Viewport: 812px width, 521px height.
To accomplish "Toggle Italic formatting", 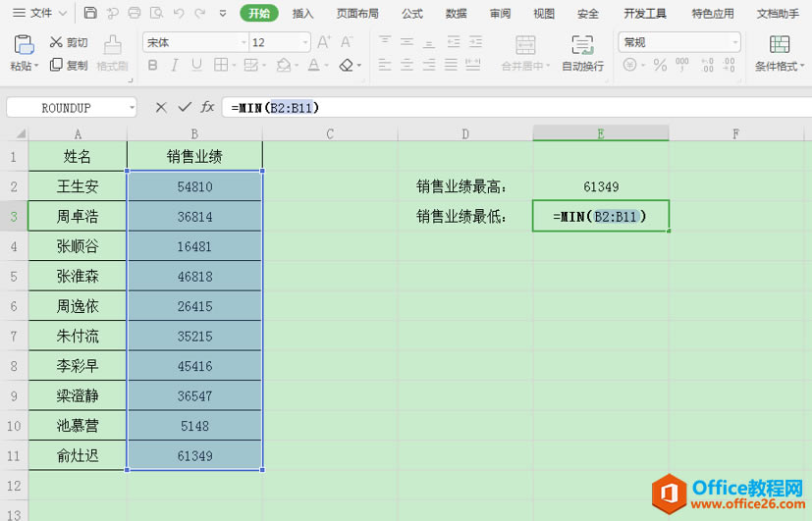I will click(x=175, y=65).
